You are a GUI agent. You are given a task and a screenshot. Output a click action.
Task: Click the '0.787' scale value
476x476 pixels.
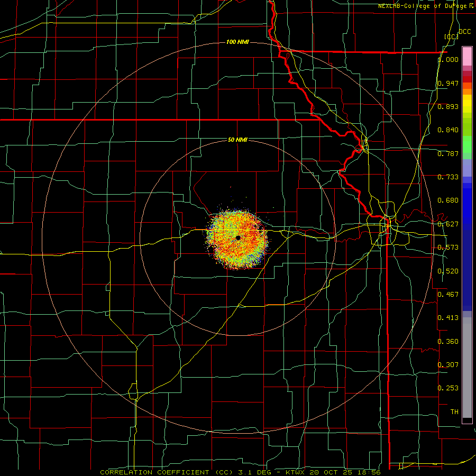point(448,153)
